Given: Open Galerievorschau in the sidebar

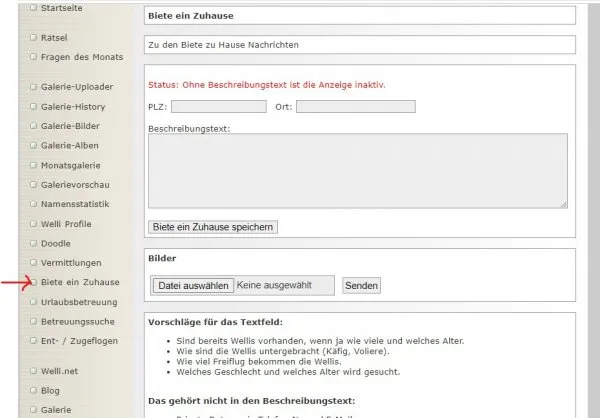Looking at the screenshot, I should 75,185.
